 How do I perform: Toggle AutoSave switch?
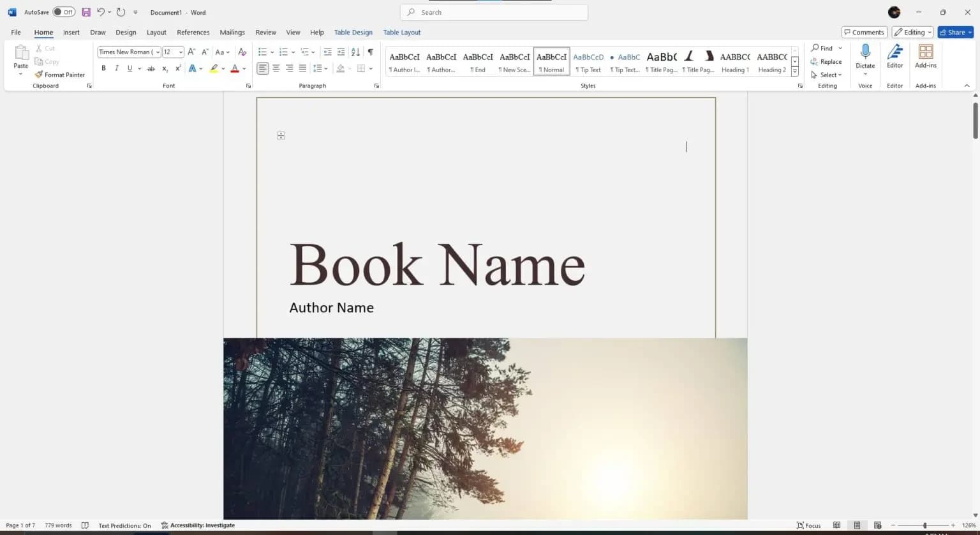[64, 12]
